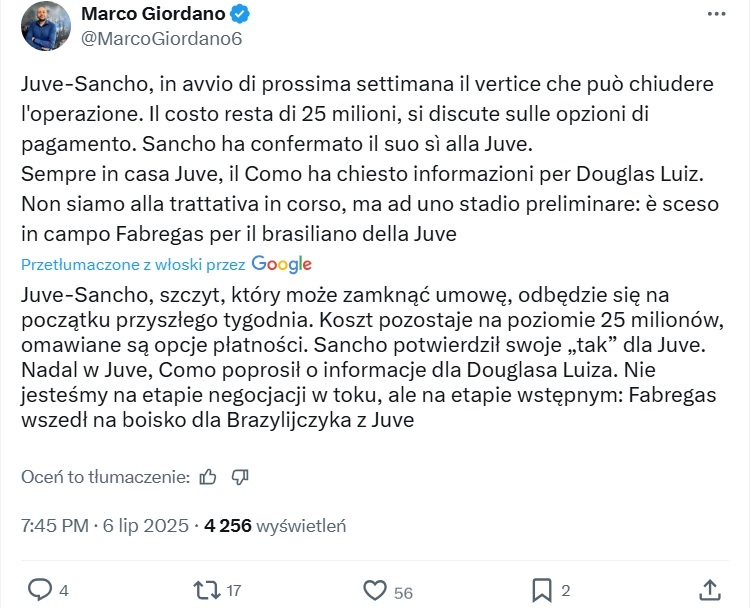Click the reply speech bubble icon
This screenshot has height=608, width=753.
coord(39,590)
